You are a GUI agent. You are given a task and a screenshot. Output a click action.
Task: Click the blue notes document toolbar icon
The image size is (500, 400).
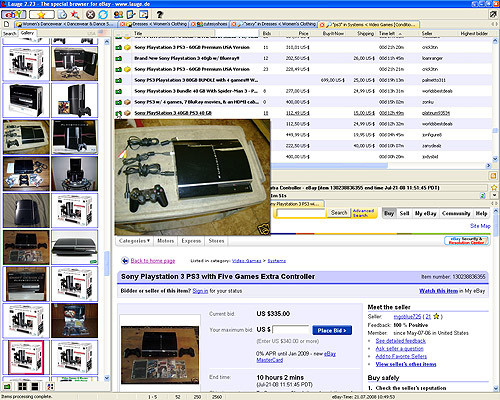[x=131, y=15]
